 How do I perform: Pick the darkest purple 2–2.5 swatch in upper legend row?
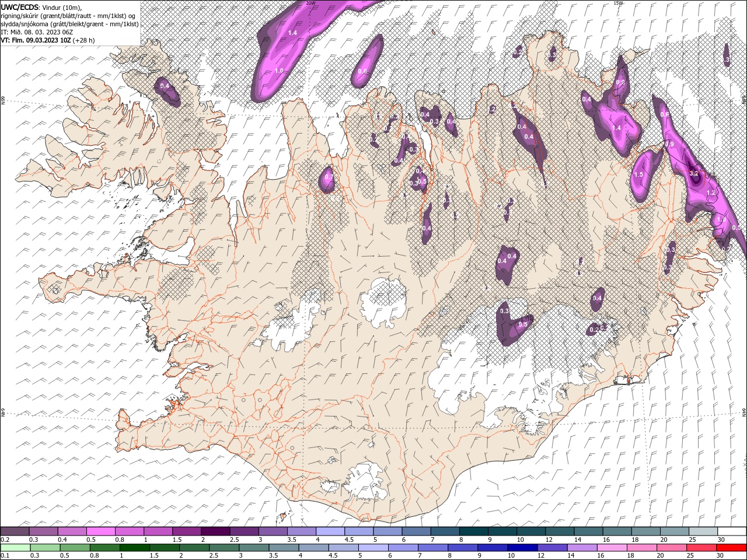[x=215, y=531]
